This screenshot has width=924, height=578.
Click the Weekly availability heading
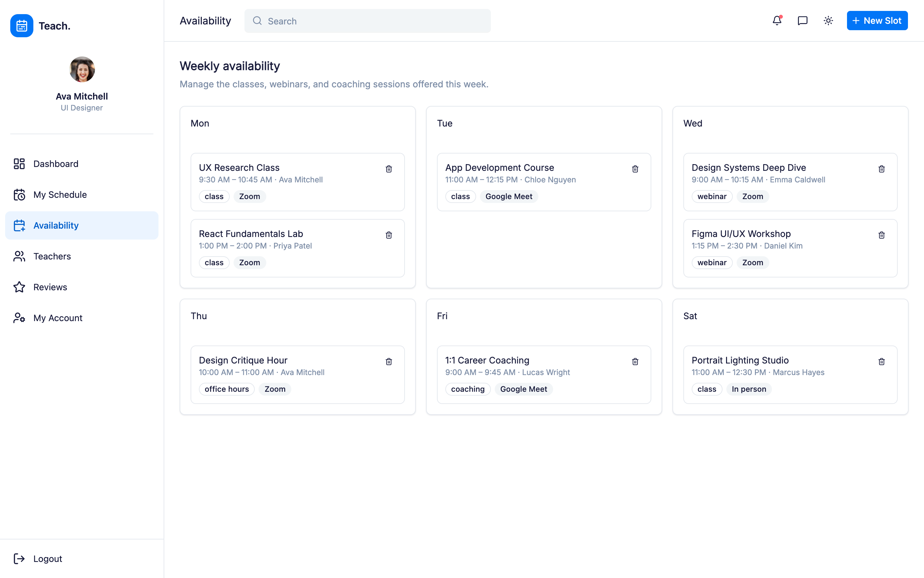(230, 66)
